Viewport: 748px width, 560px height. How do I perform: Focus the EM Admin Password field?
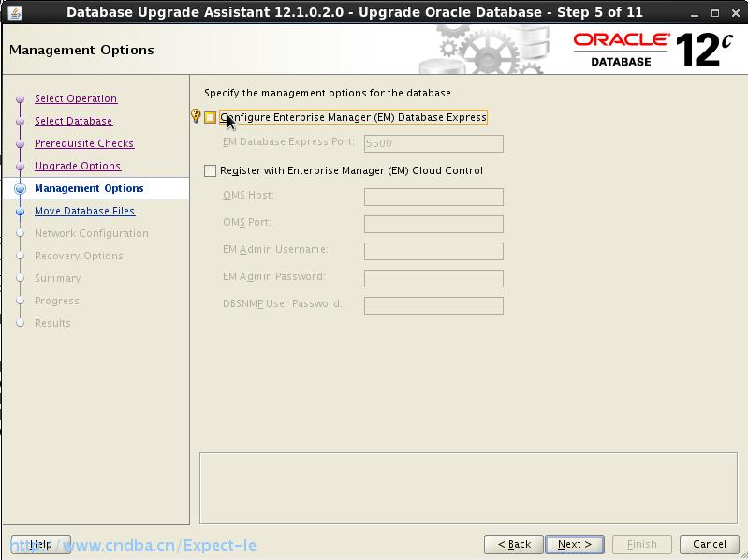pos(433,278)
